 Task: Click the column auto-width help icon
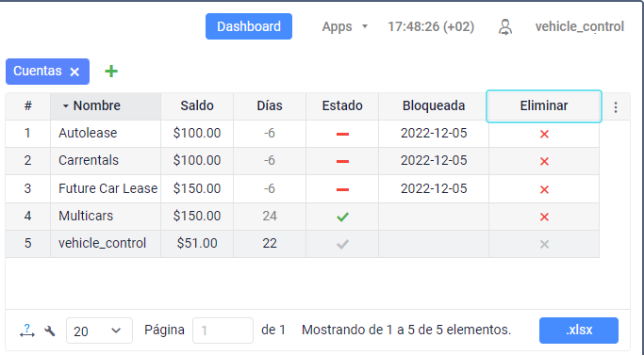(27, 331)
